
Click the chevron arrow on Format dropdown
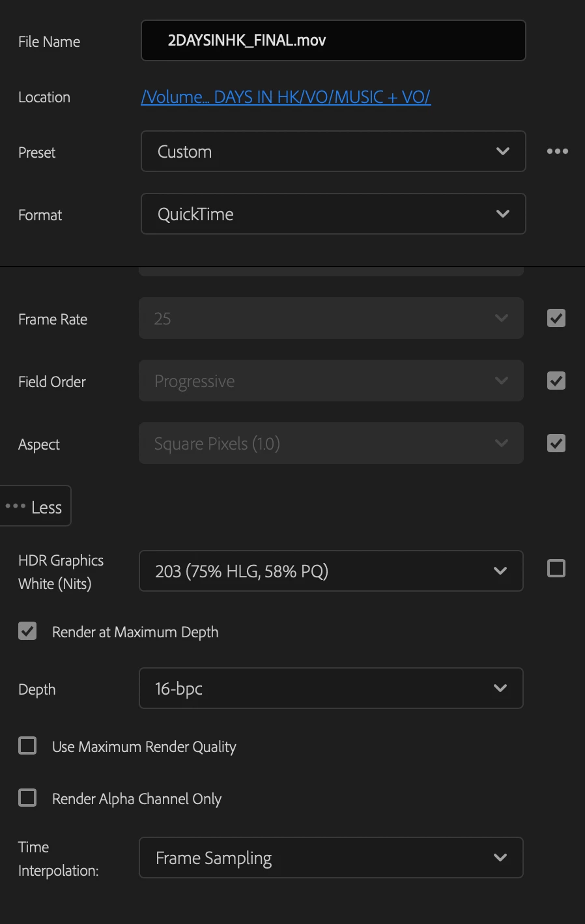click(502, 214)
